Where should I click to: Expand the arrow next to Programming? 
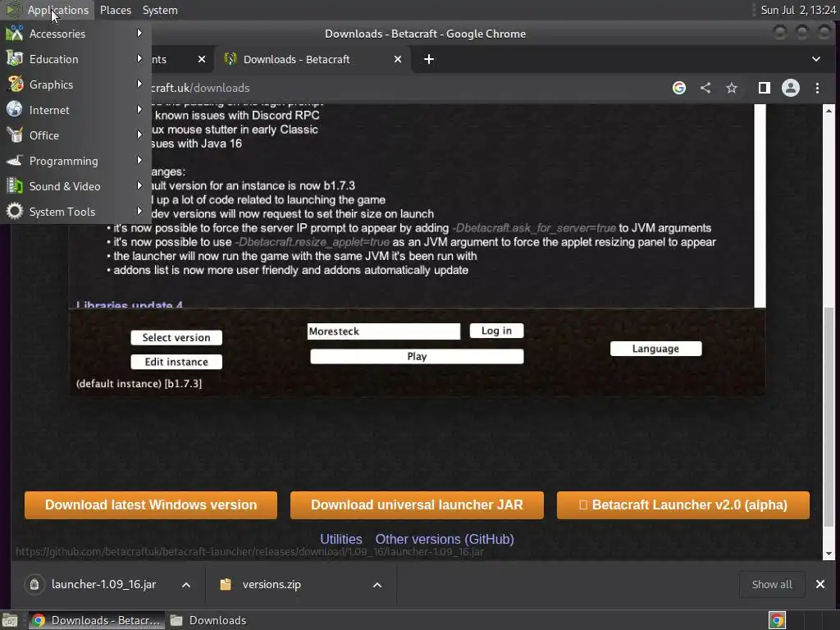click(x=139, y=160)
